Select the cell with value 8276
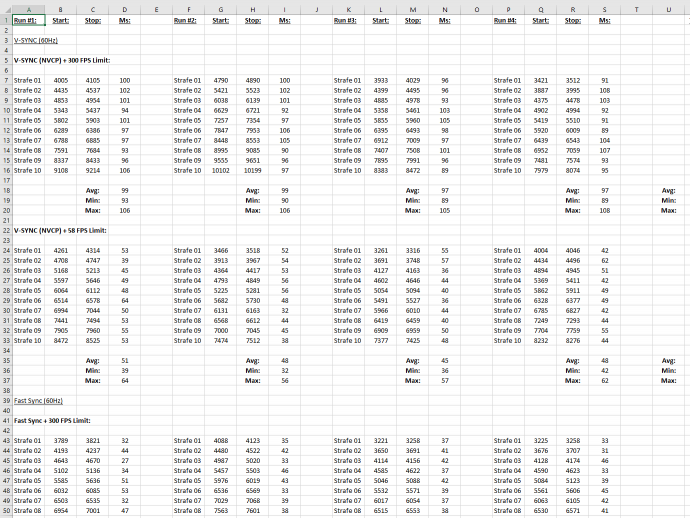The height and width of the screenshot is (518, 690). [573, 341]
